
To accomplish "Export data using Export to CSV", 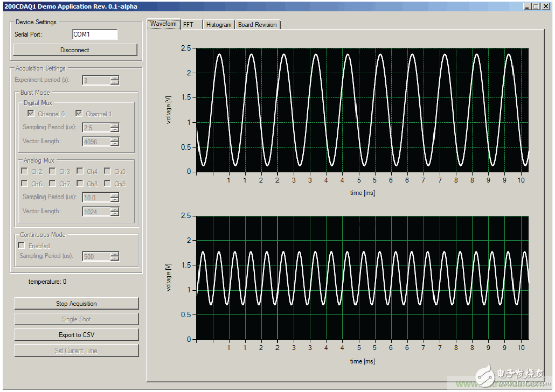I will tap(77, 335).
